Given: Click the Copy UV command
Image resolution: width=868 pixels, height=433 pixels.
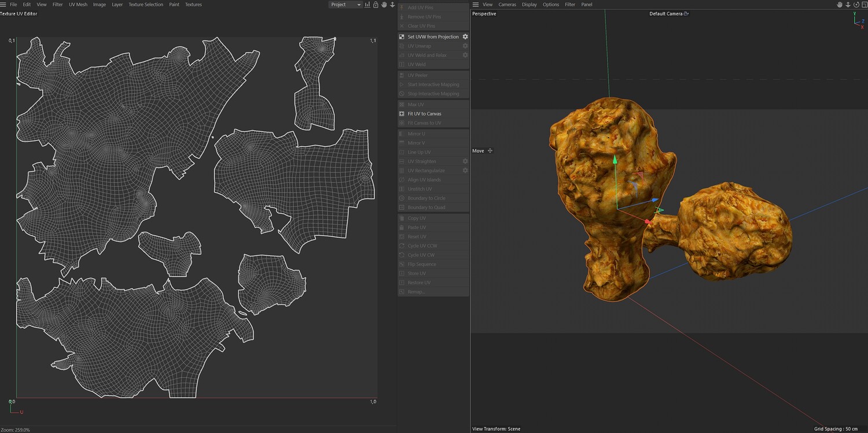Looking at the screenshot, I should pyautogui.click(x=433, y=218).
